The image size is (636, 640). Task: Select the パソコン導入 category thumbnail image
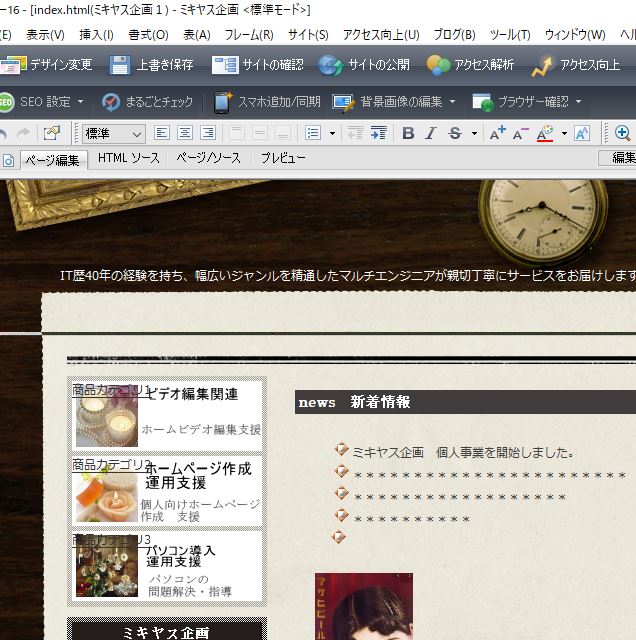[x=106, y=571]
